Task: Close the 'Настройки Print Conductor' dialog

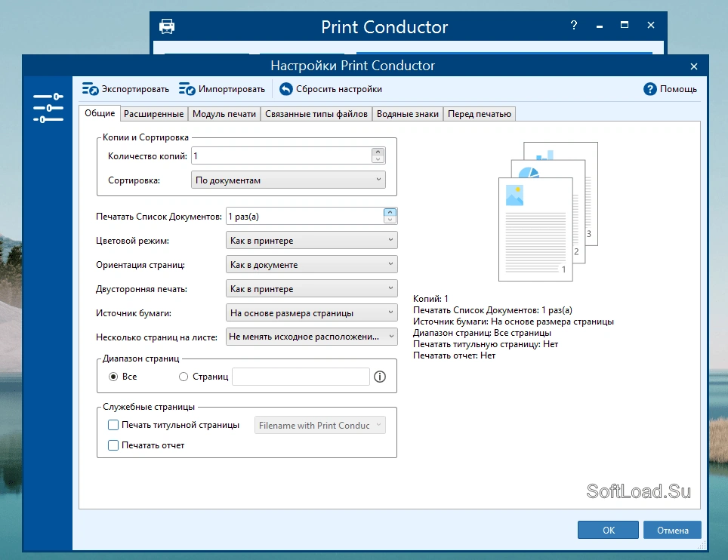Action: point(694,66)
